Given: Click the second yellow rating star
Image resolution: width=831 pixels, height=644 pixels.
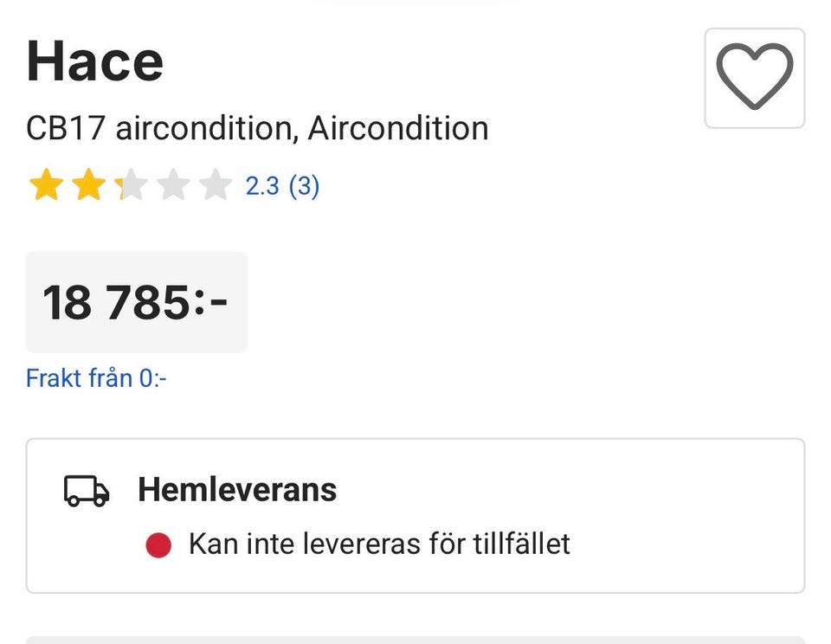Looking at the screenshot, I should pyautogui.click(x=87, y=185).
